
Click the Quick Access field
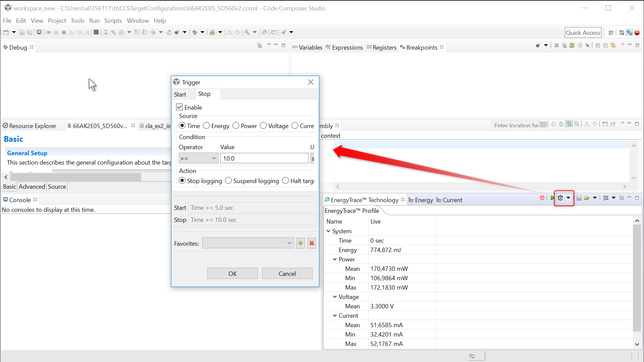click(583, 33)
